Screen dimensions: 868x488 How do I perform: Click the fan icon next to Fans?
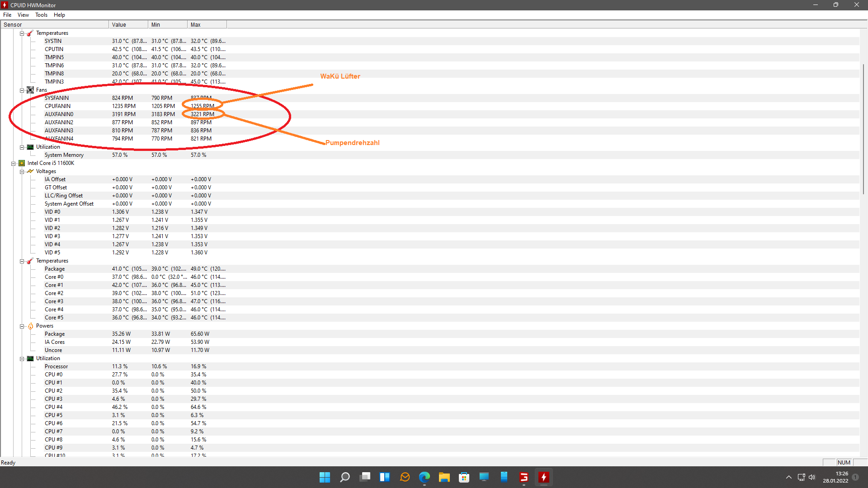30,90
